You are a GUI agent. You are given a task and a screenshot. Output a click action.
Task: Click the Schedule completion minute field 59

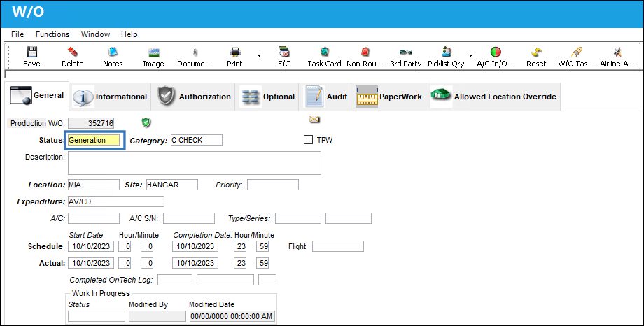tap(262, 246)
